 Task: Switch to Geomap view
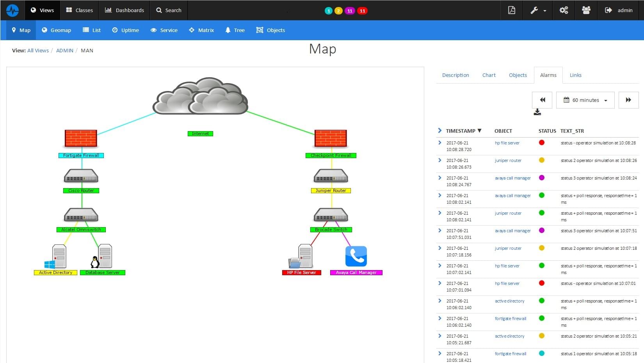(x=56, y=30)
